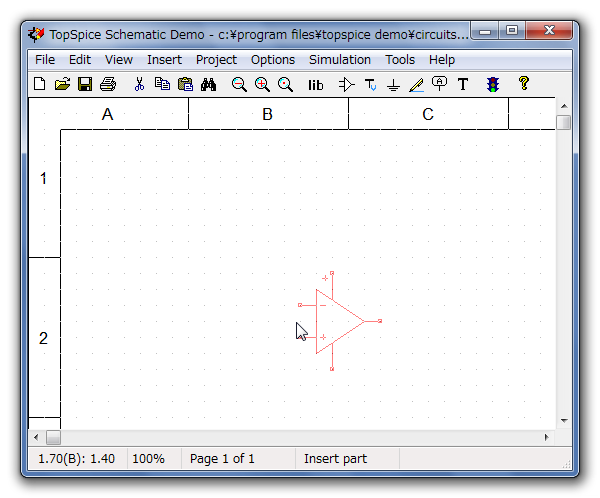
Task: Open the File menu
Action: point(45,60)
